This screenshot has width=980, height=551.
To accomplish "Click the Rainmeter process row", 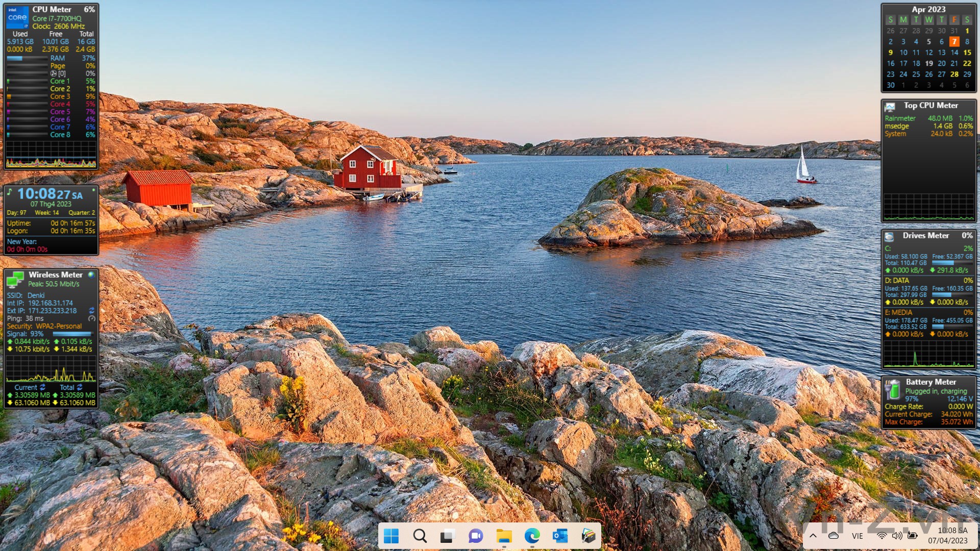I will click(x=928, y=118).
